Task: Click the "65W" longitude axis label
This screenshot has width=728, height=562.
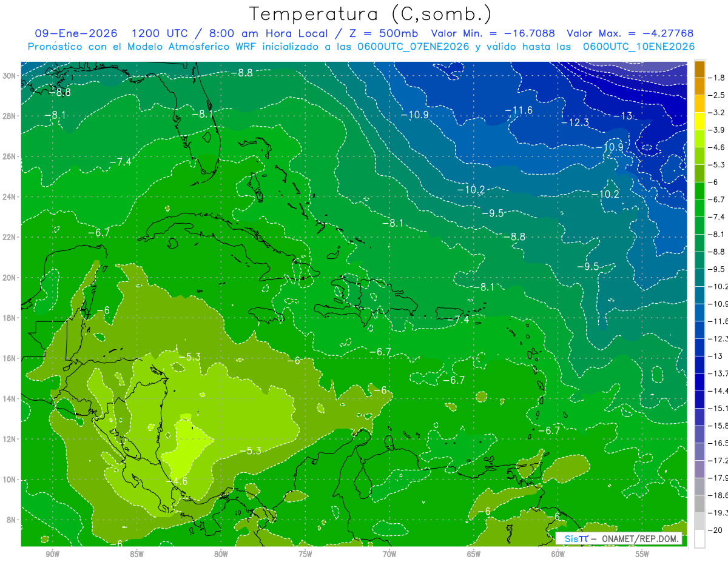Action: (474, 554)
